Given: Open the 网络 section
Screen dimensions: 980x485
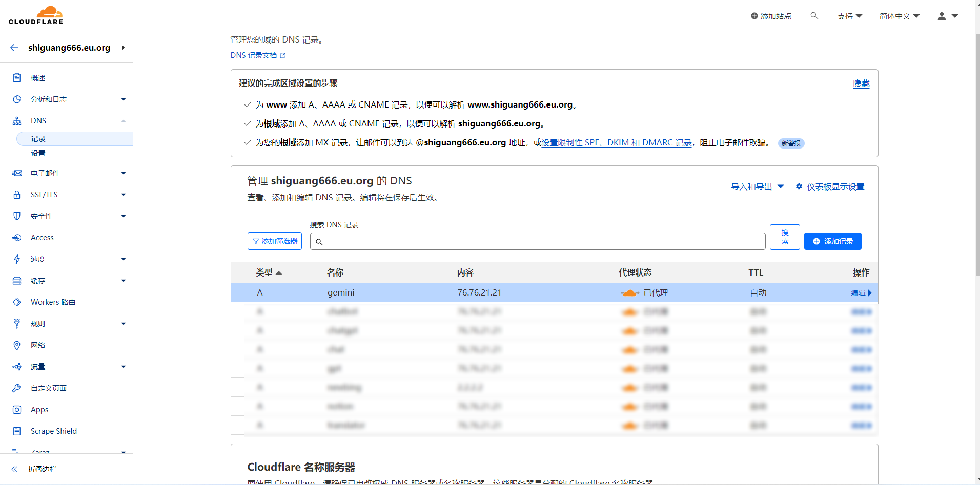Looking at the screenshot, I should pyautogui.click(x=38, y=345).
